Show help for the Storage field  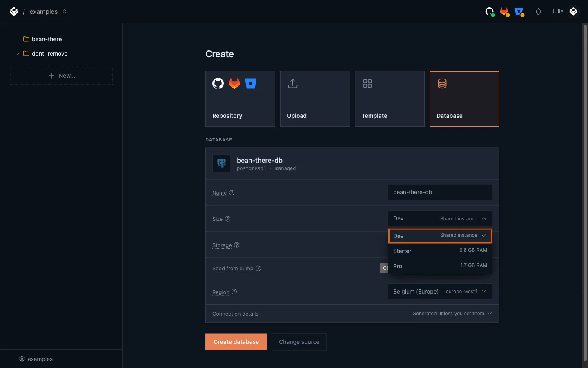[x=236, y=245]
